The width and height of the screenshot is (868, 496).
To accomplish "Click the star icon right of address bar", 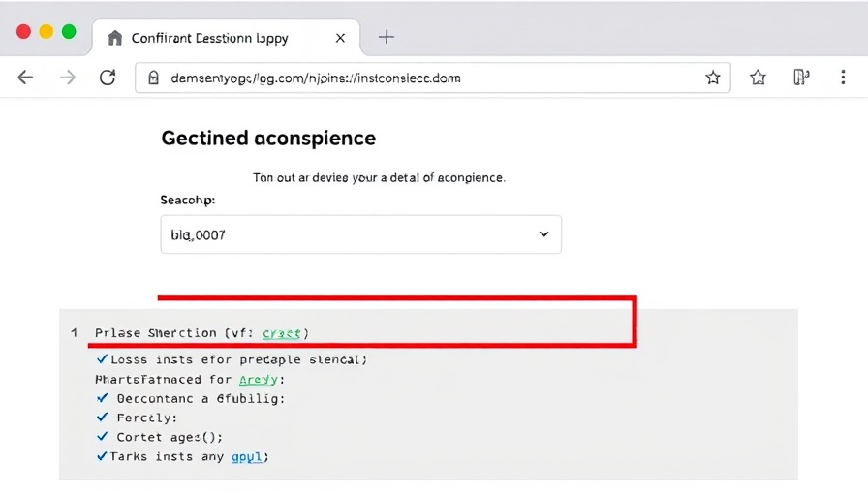I will 758,77.
